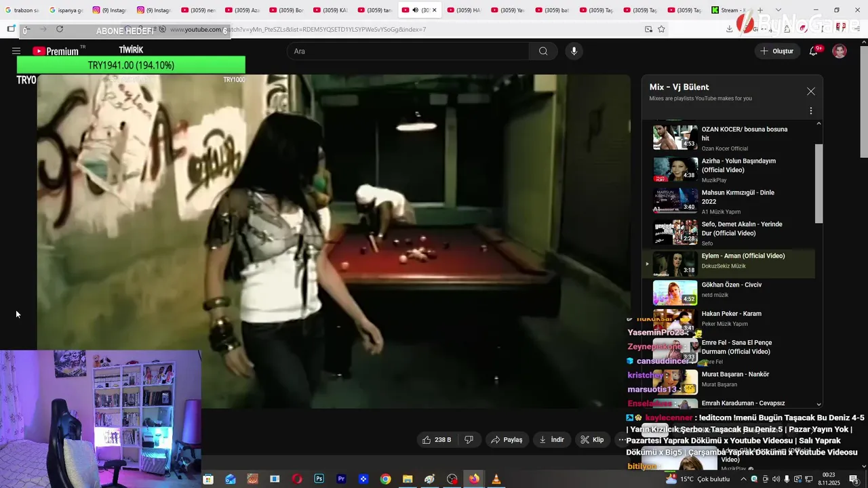The width and height of the screenshot is (868, 488).
Task: Bookmark this page with star icon
Action: 661,29
